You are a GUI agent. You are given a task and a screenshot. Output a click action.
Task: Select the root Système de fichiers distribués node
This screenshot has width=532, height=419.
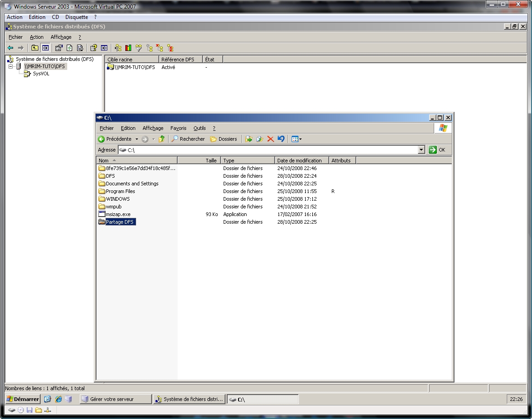tap(55, 59)
